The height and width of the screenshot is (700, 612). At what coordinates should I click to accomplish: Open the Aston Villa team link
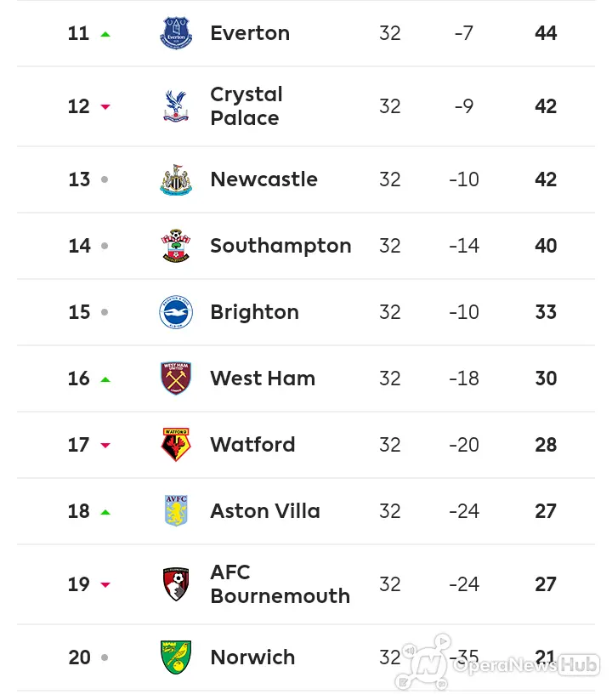coord(265,510)
